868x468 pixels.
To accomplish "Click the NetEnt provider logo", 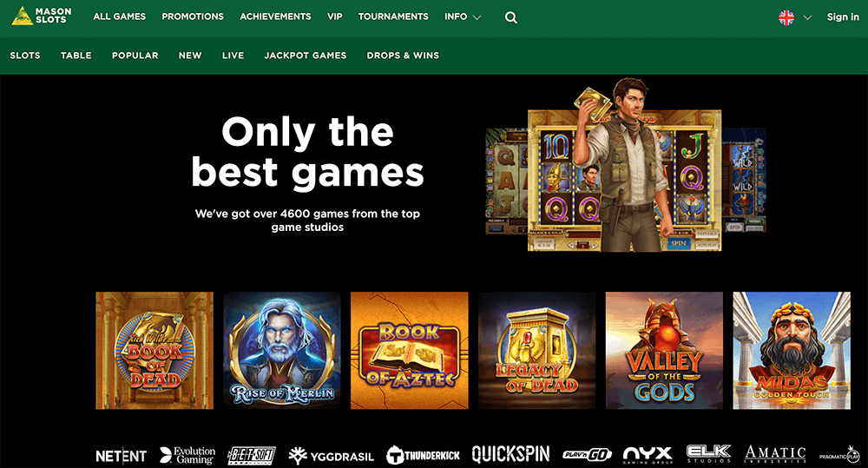I will coord(122,456).
